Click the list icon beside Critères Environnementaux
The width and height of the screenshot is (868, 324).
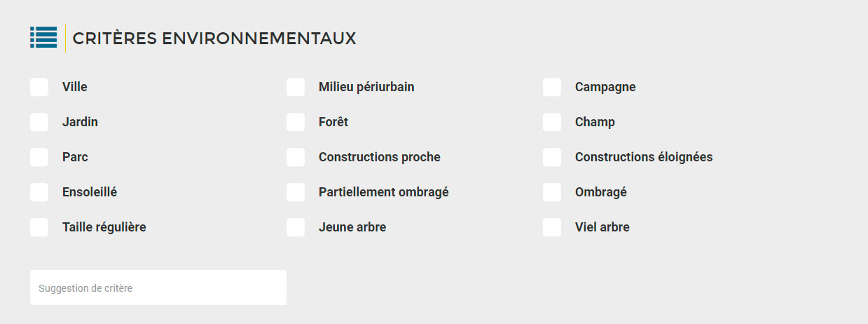click(43, 38)
